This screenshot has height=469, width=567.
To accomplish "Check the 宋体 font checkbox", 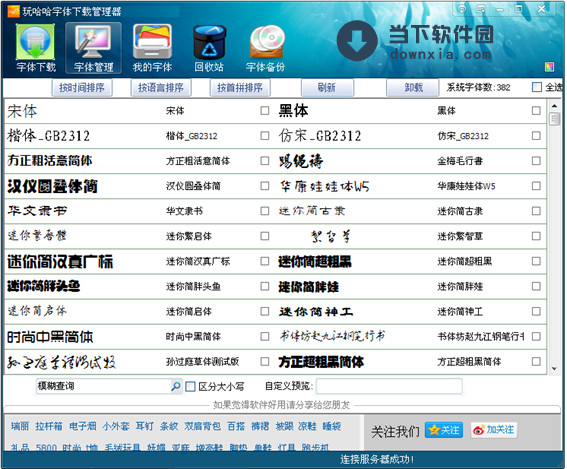I will point(265,111).
